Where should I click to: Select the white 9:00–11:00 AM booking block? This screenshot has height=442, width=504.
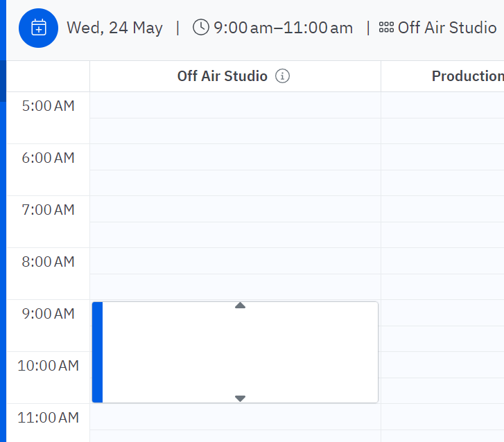pyautogui.click(x=240, y=352)
